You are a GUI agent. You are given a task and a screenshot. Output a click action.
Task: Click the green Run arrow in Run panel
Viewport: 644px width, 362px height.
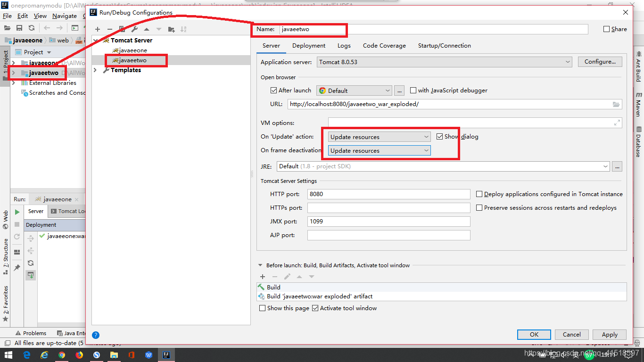point(17,212)
